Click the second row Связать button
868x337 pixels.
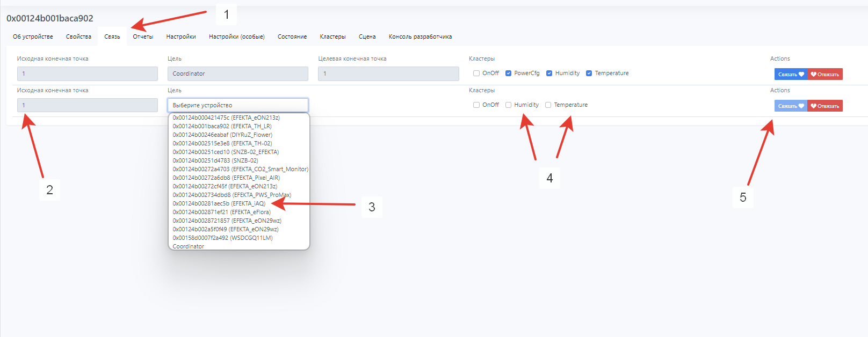pos(791,106)
